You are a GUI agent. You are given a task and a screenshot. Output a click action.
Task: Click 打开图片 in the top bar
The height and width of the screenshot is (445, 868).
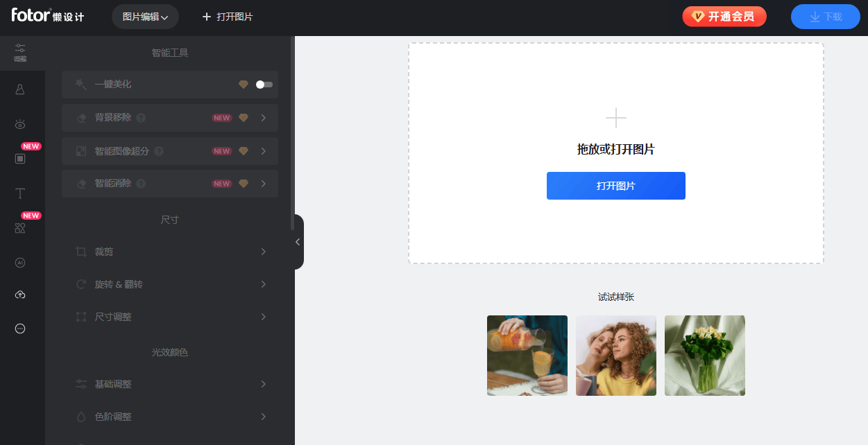pos(227,17)
